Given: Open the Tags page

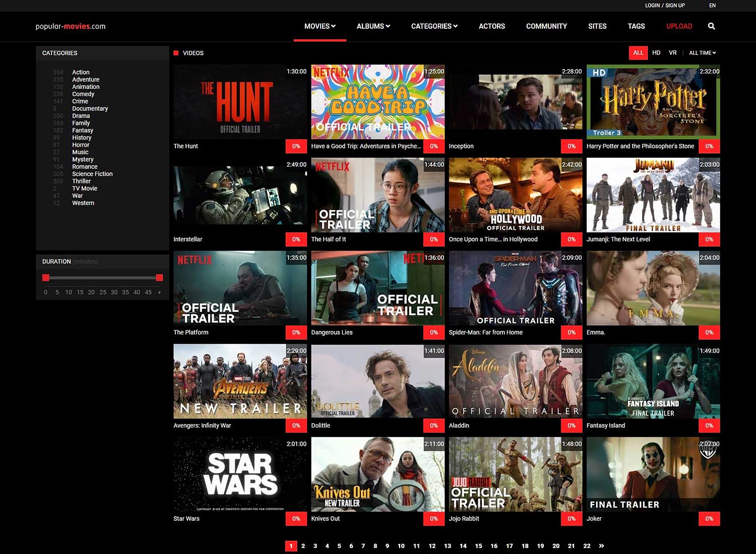Looking at the screenshot, I should [x=636, y=26].
